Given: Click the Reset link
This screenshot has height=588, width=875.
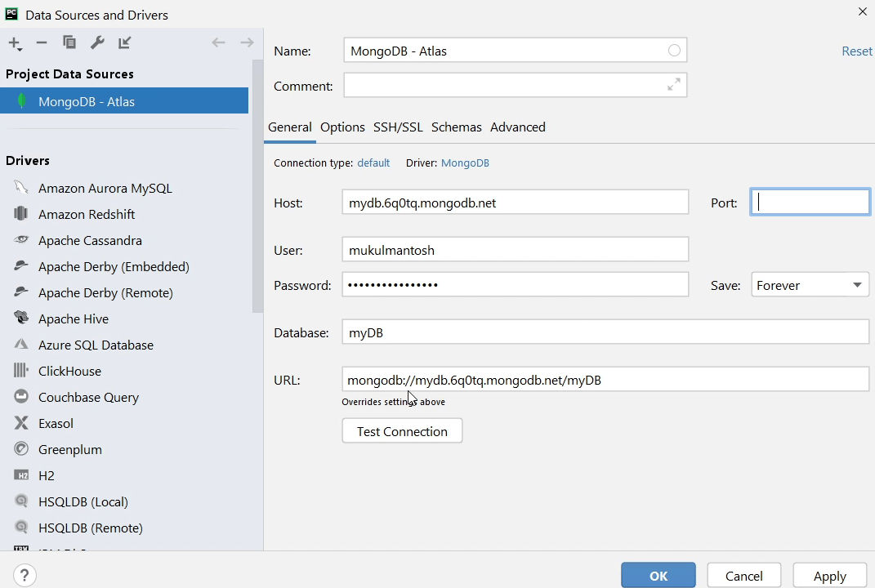Looking at the screenshot, I should [856, 51].
